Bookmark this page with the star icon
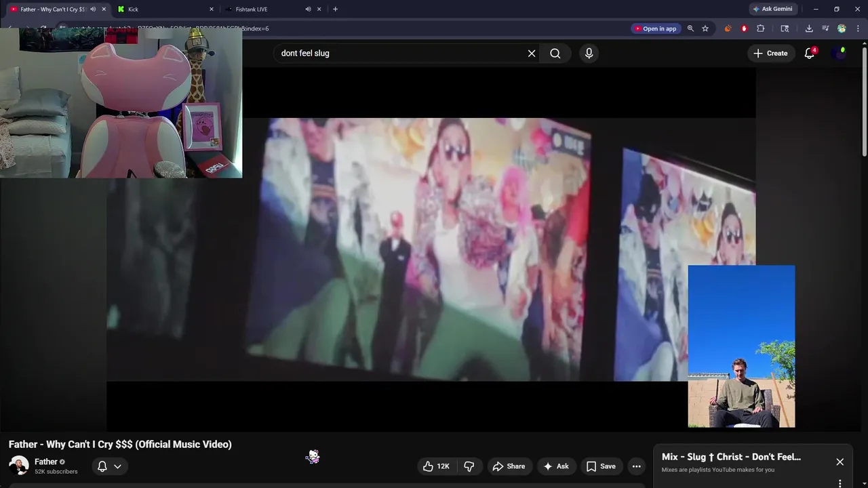This screenshot has height=488, width=868. [705, 28]
